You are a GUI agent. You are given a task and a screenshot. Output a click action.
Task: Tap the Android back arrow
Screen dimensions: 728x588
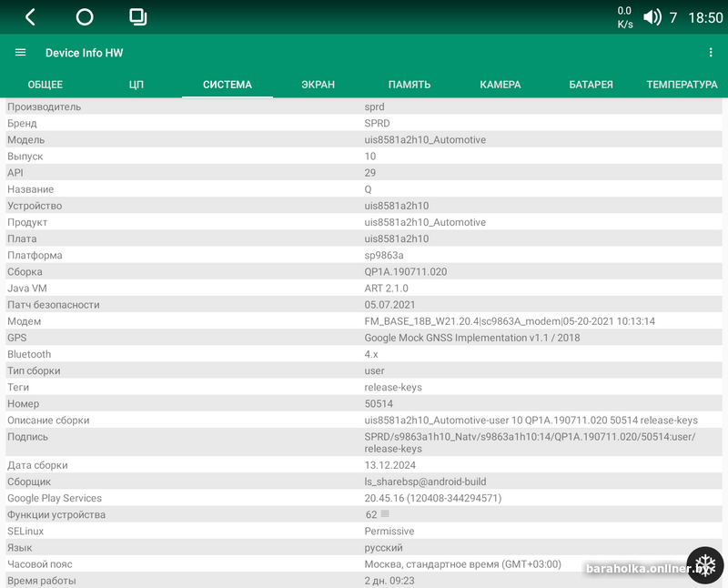coord(30,17)
